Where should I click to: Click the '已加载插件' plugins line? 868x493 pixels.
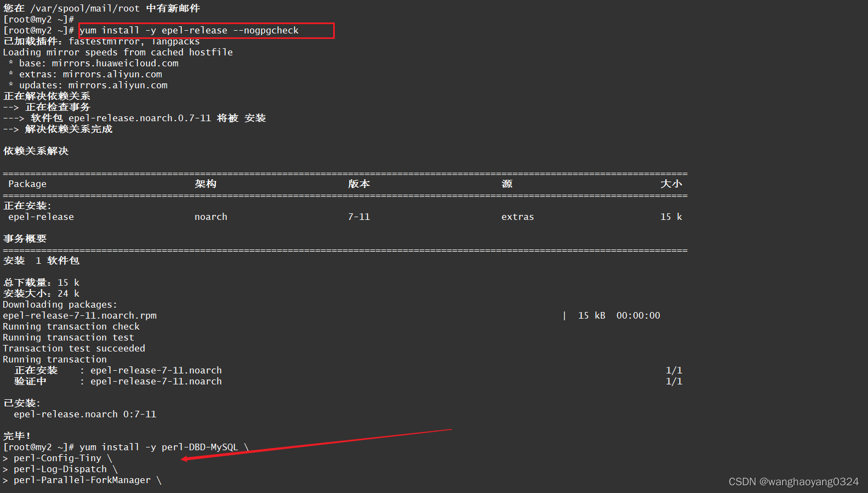(101, 42)
